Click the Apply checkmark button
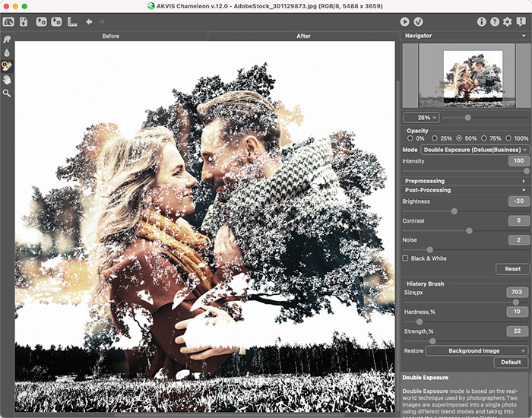Viewport: 532px width, 418px height. click(418, 21)
